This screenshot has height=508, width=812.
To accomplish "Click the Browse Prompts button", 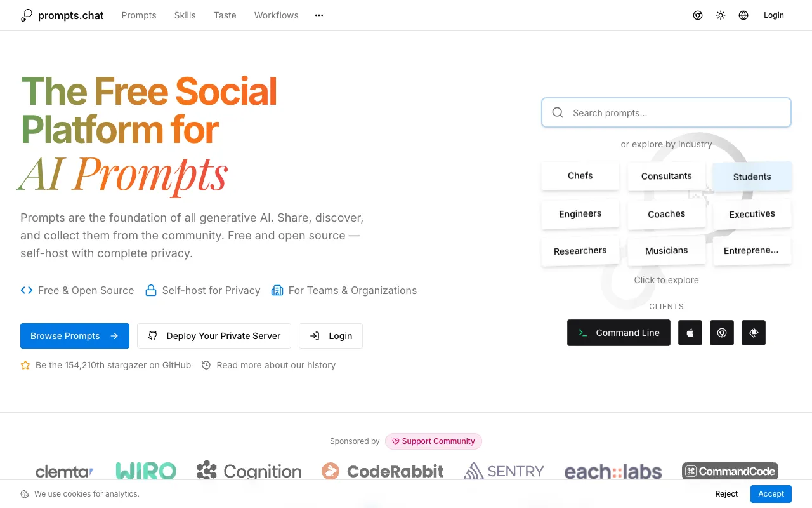I will 75,336.
